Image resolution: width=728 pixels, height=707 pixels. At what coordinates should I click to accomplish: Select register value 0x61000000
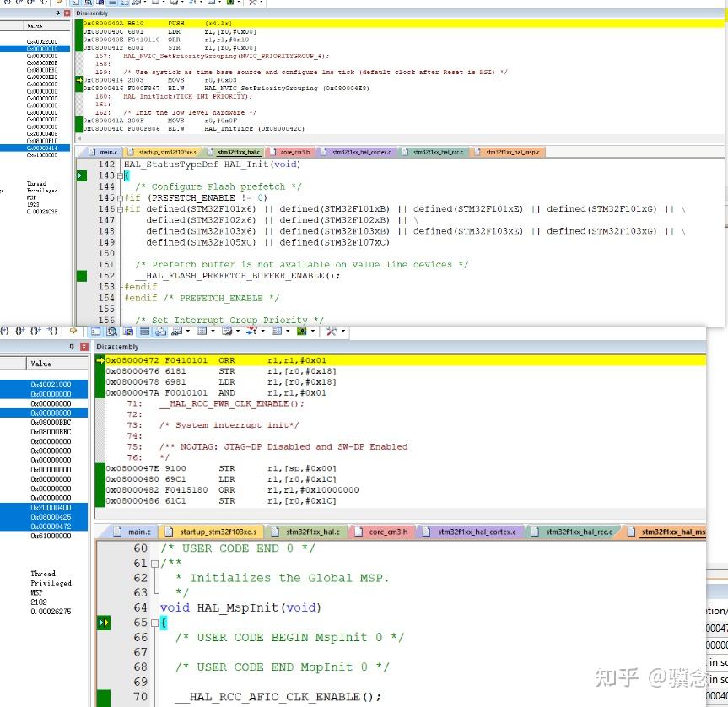pos(51,536)
